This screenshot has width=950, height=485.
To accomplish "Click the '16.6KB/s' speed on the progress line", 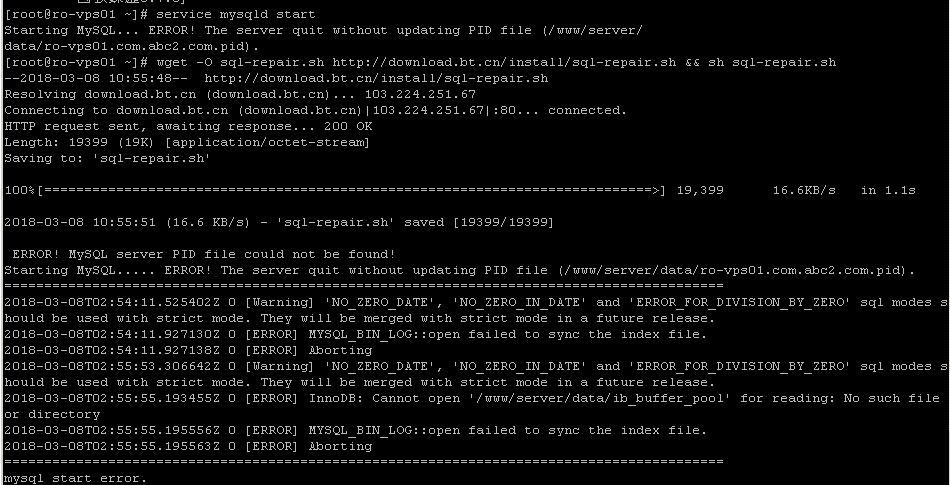I will pyautogui.click(x=804, y=191).
